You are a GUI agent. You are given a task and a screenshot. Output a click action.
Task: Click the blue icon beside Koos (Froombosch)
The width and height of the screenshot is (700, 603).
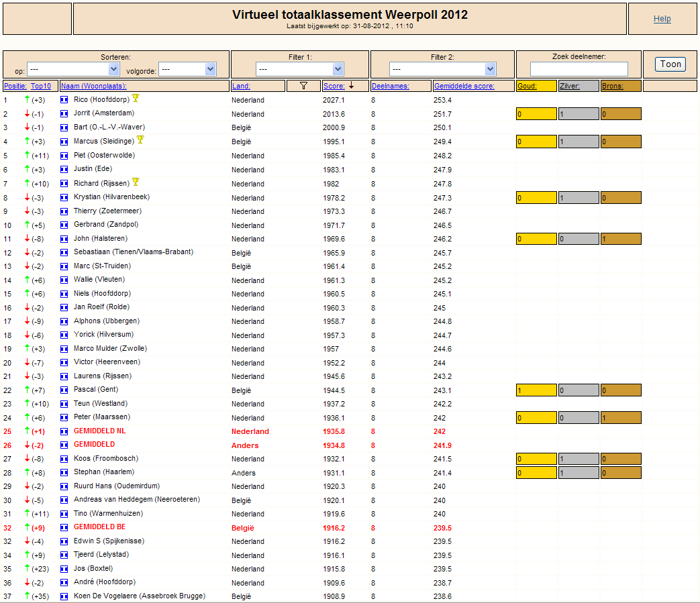coord(64,459)
